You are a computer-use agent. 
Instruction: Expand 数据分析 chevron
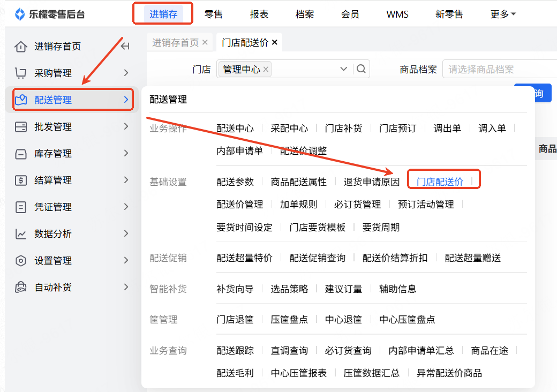tap(126, 233)
